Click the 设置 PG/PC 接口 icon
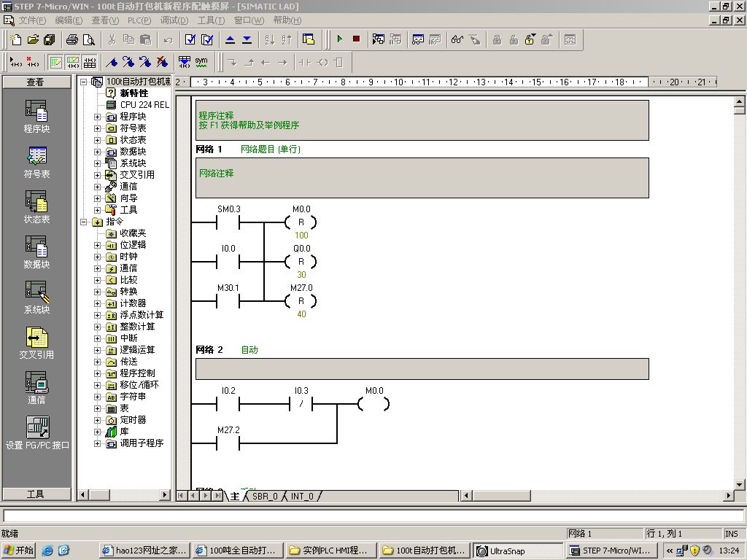 click(36, 428)
